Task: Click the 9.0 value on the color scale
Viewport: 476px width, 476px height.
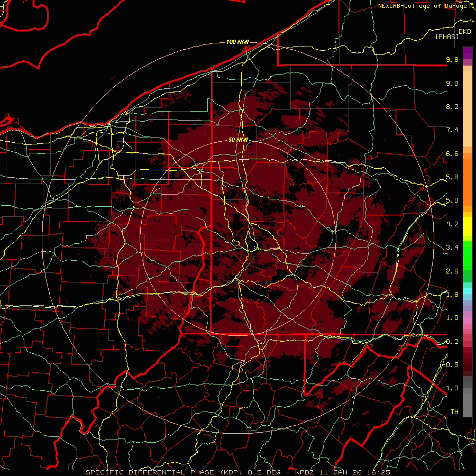Action: [452, 83]
